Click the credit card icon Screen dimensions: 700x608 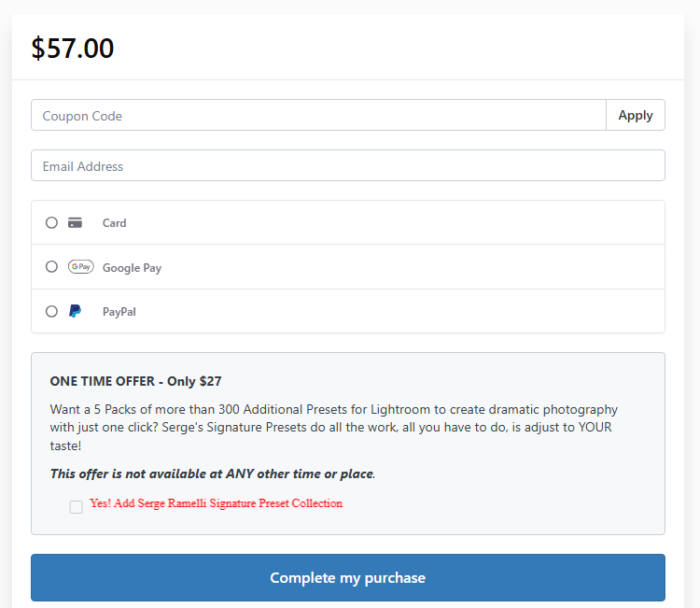pyautogui.click(x=76, y=222)
